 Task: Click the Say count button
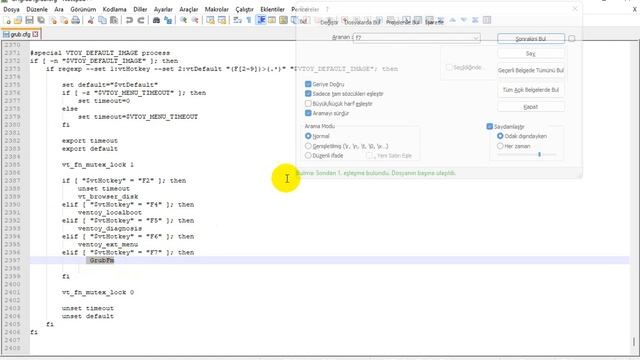coord(531,53)
